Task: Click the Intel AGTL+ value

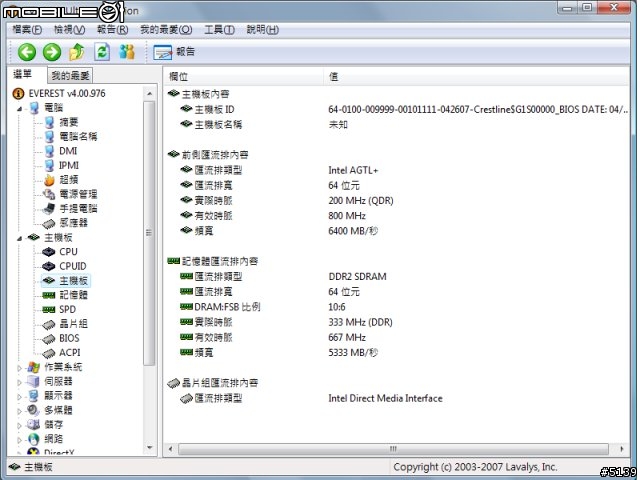Action: (353, 170)
